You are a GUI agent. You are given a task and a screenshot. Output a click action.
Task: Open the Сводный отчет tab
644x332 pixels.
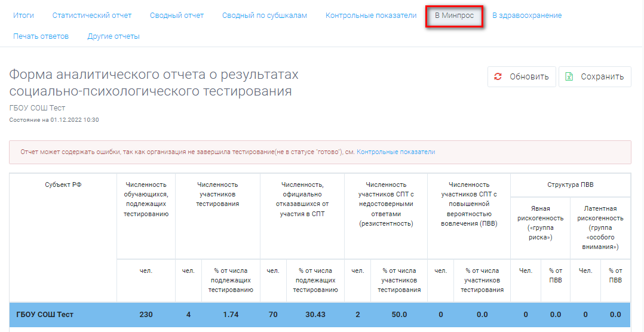coord(177,16)
